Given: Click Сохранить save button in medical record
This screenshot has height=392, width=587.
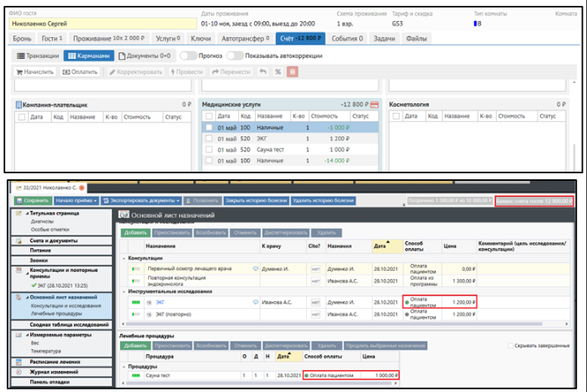Looking at the screenshot, I should (30, 200).
